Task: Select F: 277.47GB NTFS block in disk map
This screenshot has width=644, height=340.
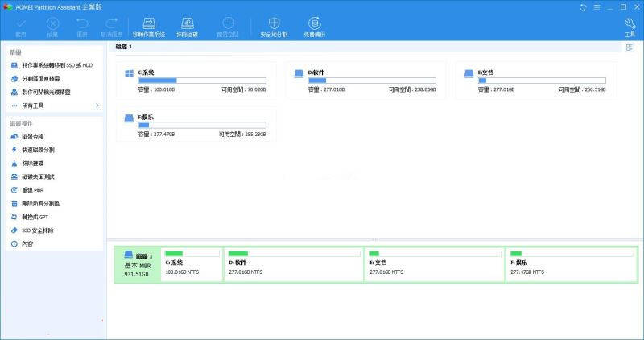Action: tap(572, 265)
